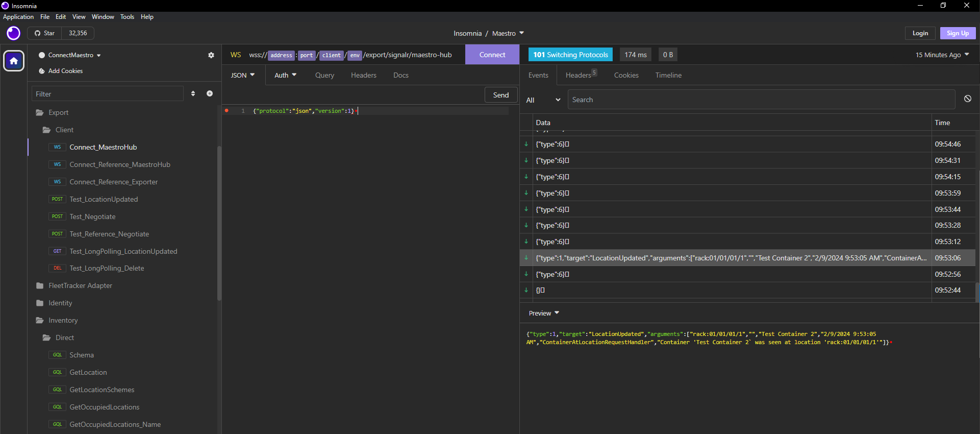Select the type 6 event at 09:54:46
Viewport: 980px width, 434px height.
click(747, 144)
